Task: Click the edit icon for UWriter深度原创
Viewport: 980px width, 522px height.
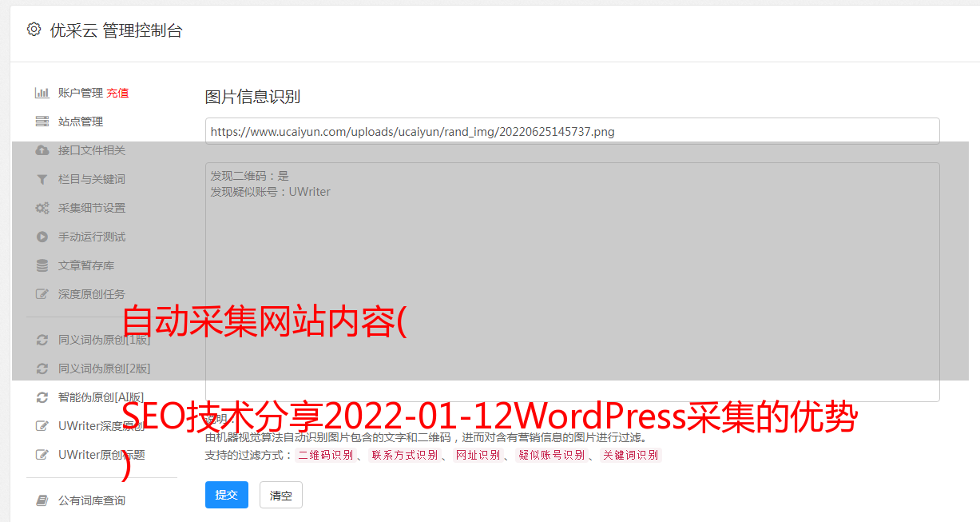Action: 42,426
